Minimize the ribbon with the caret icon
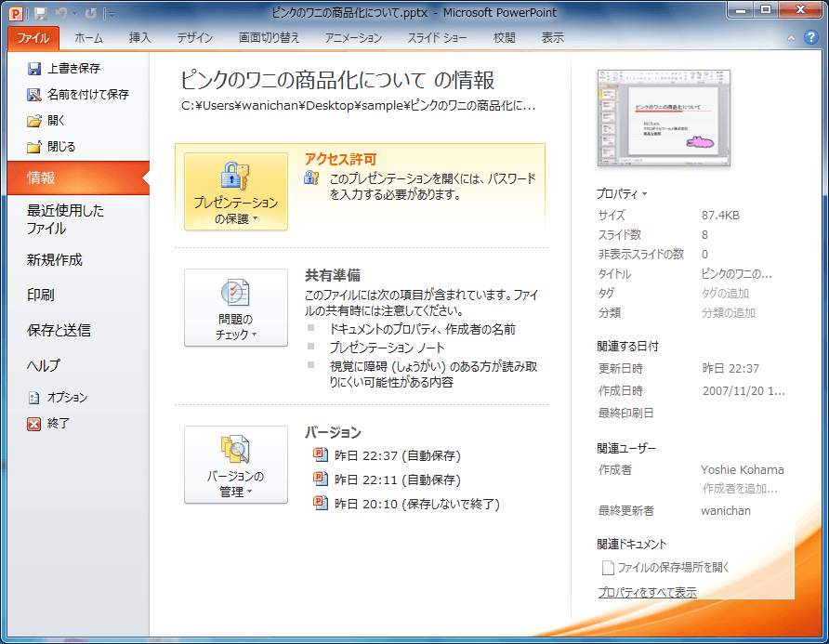 [x=791, y=38]
